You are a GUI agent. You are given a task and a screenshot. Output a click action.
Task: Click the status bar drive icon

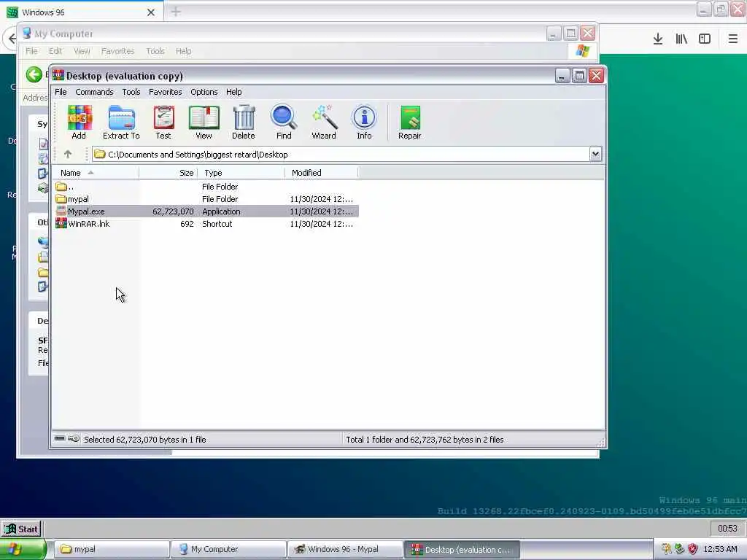(60, 438)
